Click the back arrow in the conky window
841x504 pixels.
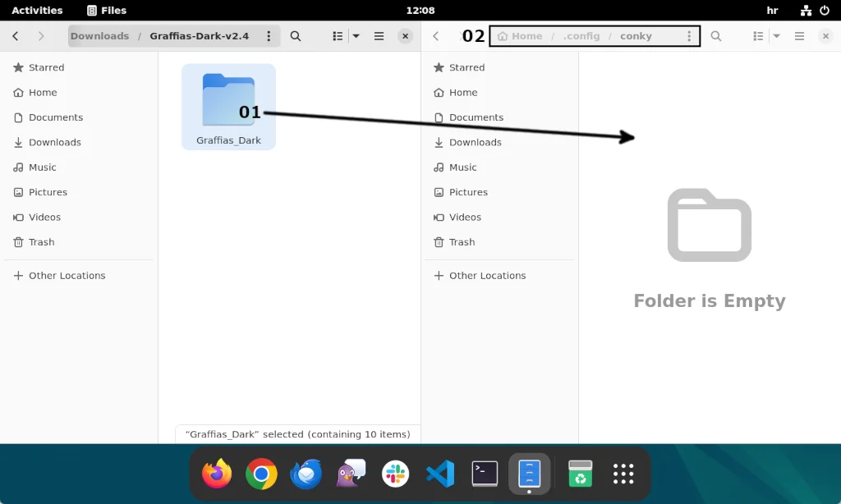coord(435,35)
